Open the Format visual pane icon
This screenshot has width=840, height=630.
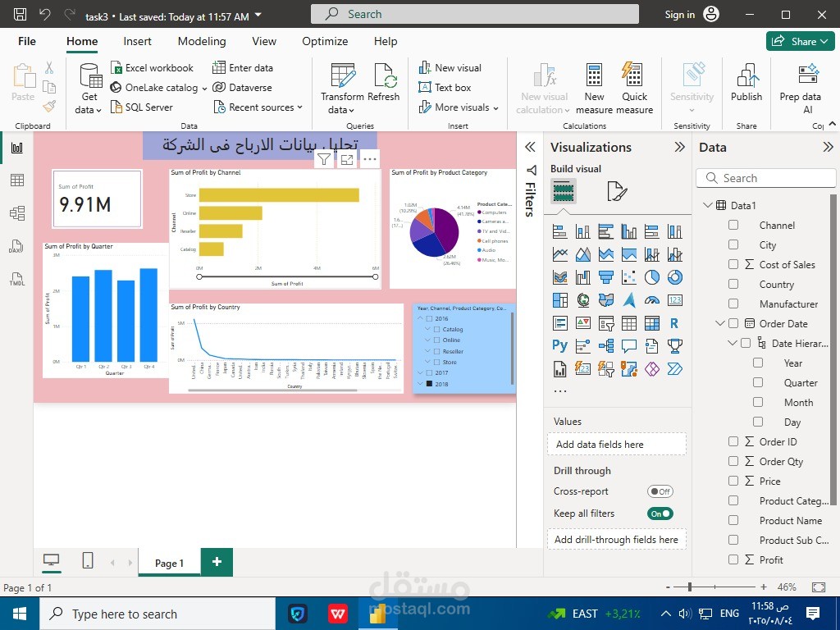(617, 190)
